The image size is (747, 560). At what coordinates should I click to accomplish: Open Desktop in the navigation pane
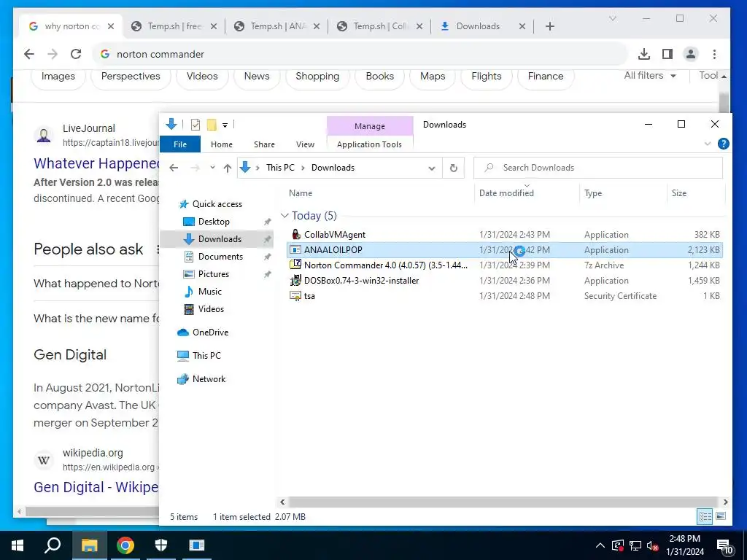[214, 222]
